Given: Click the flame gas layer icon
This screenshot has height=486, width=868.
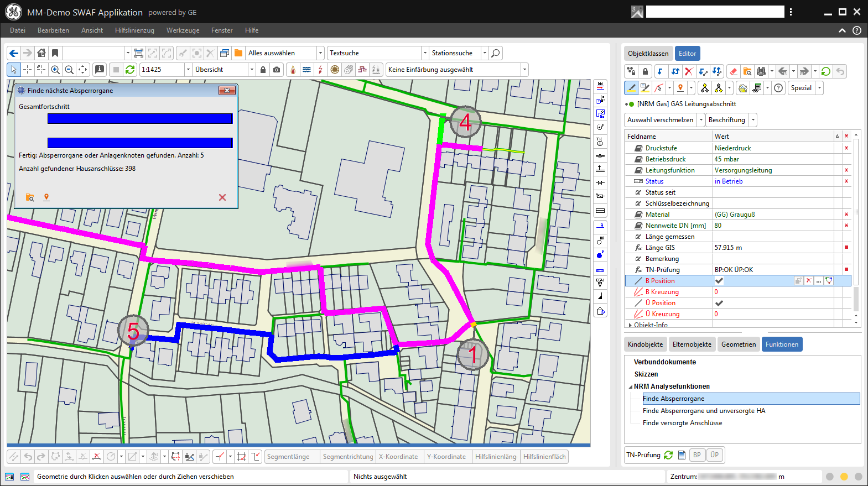Looking at the screenshot, I should 293,70.
